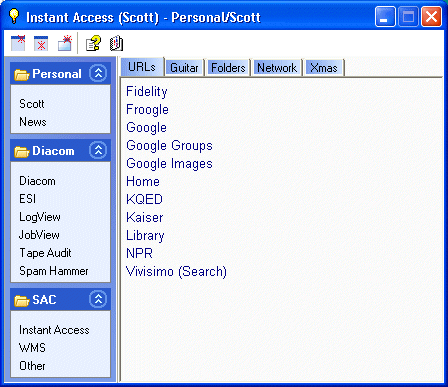Collapse the Diacom group with its chevron

click(98, 150)
